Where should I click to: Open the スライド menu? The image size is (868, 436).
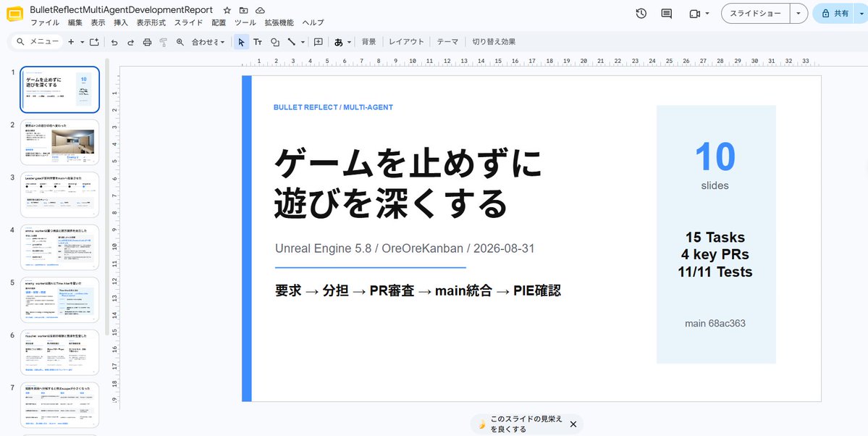click(188, 22)
